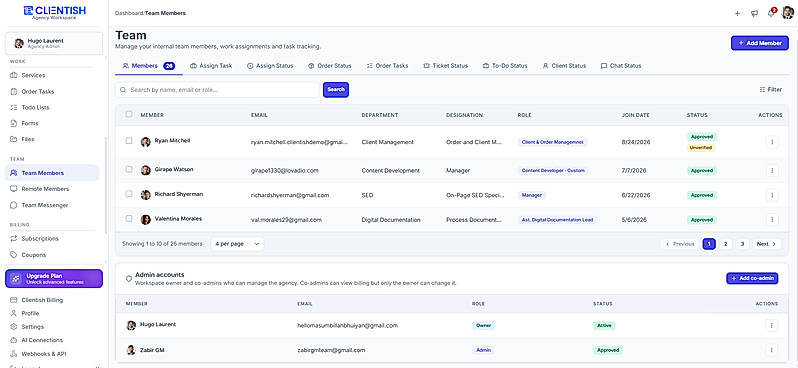Screen dimensions: 798x368
Task: Open actions menu for Ryan Mitchell
Action: (x=772, y=142)
